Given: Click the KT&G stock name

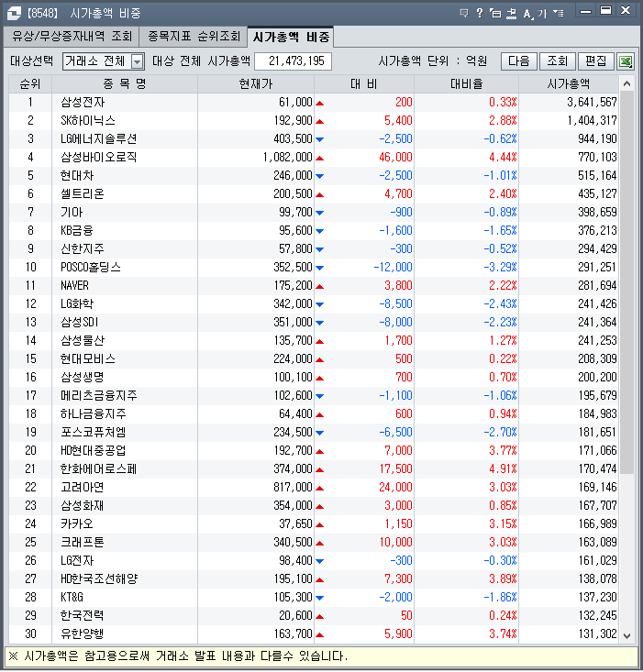Looking at the screenshot, I should click(x=72, y=597).
